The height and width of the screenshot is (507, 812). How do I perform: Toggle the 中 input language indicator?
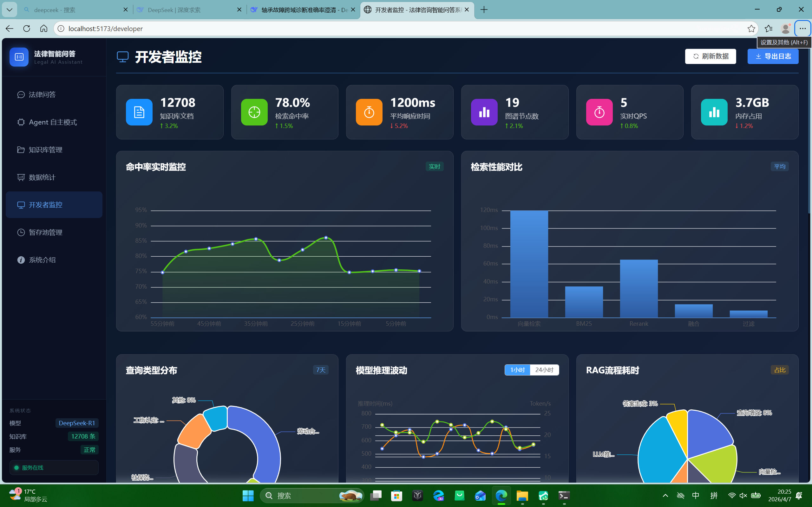(x=696, y=495)
